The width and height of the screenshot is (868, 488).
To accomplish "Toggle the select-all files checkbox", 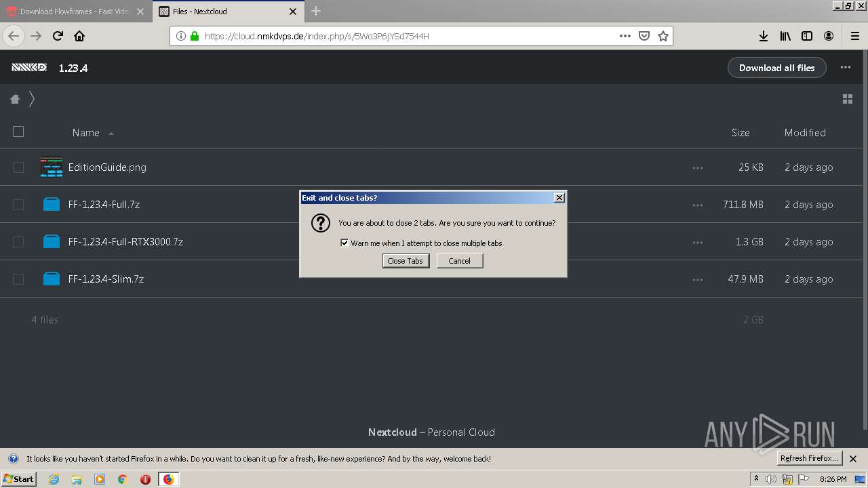I will pos(18,131).
